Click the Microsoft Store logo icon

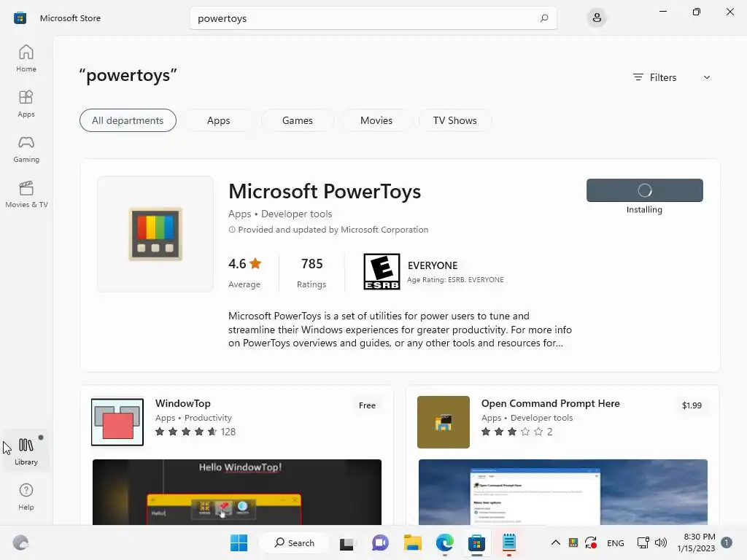(x=20, y=18)
